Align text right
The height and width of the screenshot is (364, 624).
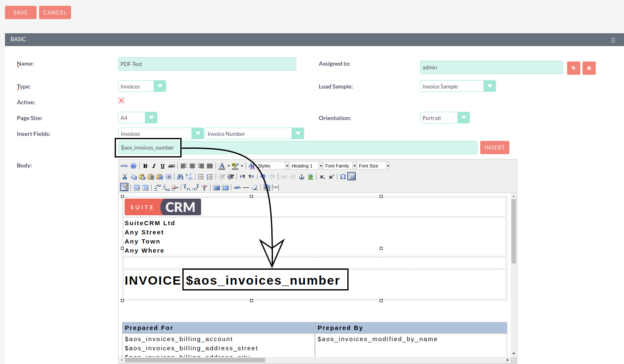pyautogui.click(x=201, y=166)
